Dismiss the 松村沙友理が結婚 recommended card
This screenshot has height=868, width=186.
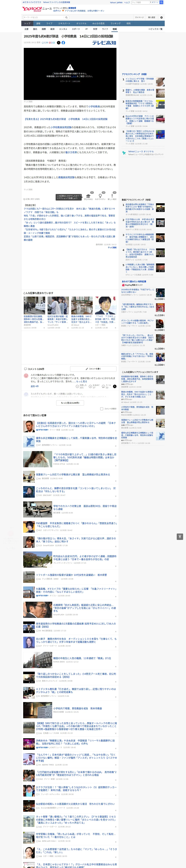point(68,328)
